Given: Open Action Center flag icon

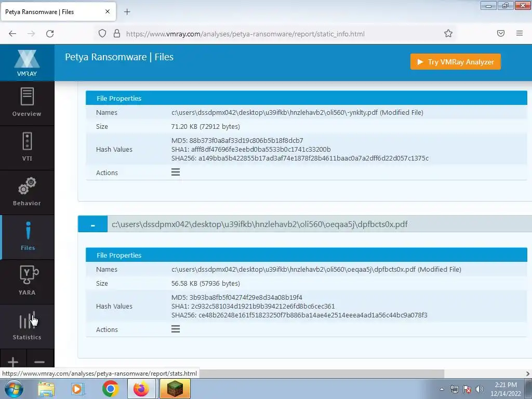Looking at the screenshot, I should pos(467,389).
